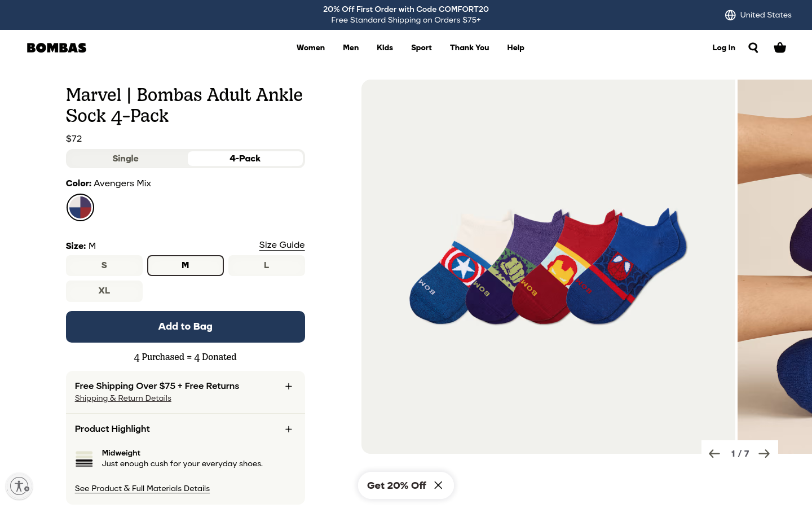Go to the previous product image arrow
The height and width of the screenshot is (508, 812).
(714, 454)
